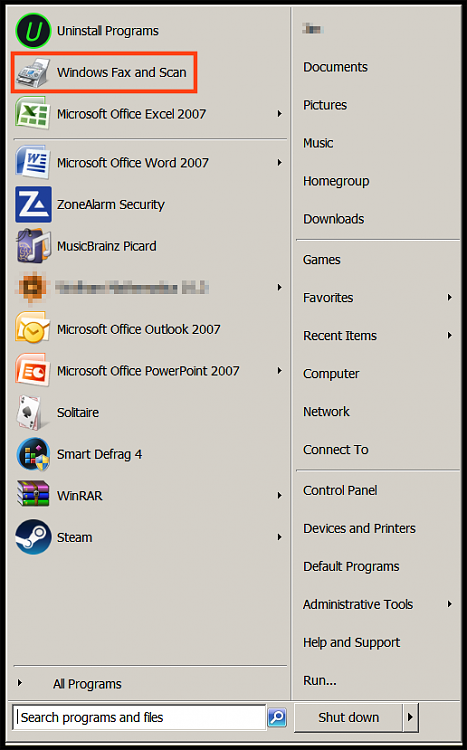Screen dimensions: 467x750
Task: Open the Steam icon
Action: pos(33,537)
